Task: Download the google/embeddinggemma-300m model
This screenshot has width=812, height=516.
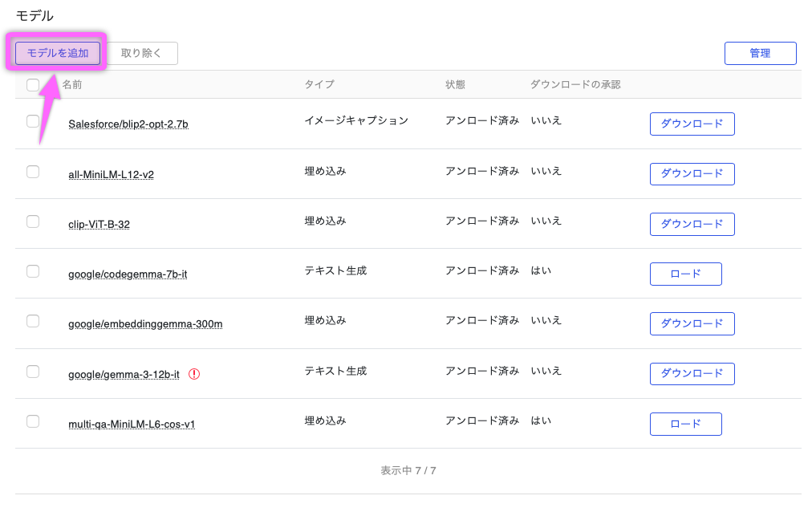Action: 692,323
